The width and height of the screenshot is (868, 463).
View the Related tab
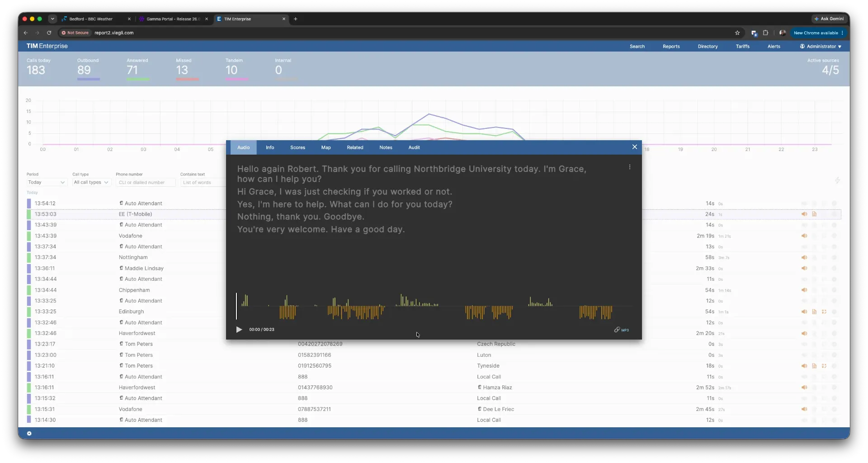tap(355, 147)
